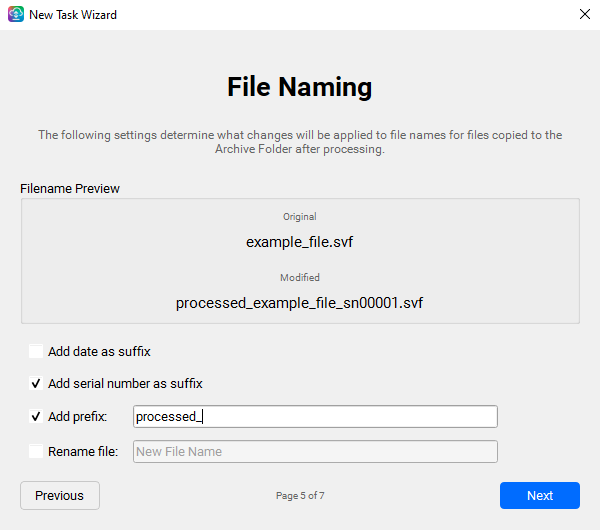Click the Original label in preview
Viewport: 600px width, 530px height.
click(x=300, y=217)
